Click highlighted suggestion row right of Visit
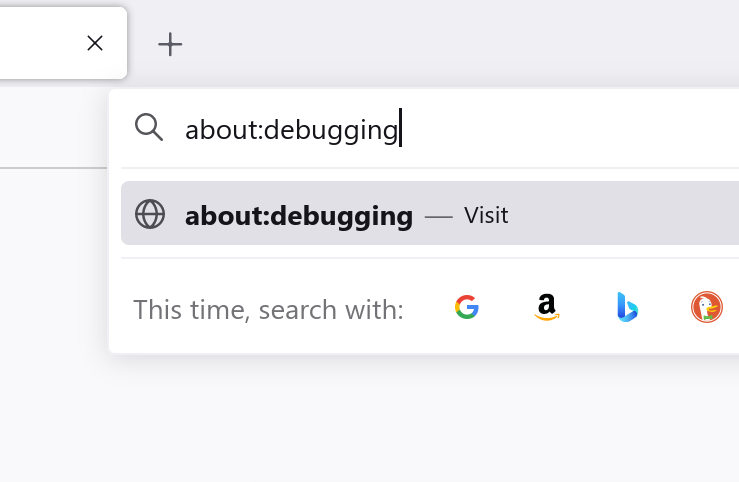 (x=624, y=213)
